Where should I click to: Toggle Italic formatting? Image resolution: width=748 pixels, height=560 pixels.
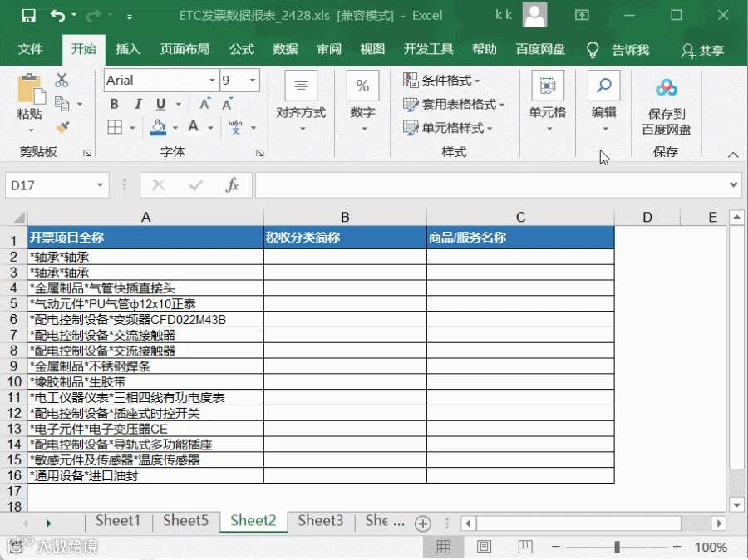click(138, 104)
